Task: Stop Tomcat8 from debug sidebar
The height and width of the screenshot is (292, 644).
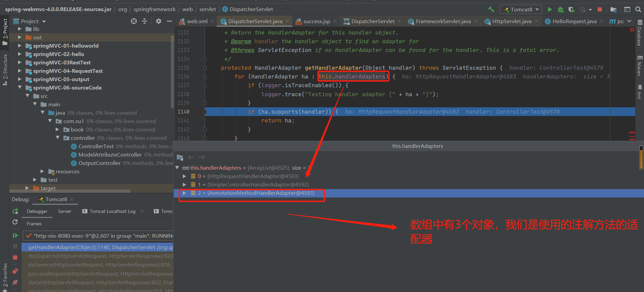Action: (x=15, y=257)
